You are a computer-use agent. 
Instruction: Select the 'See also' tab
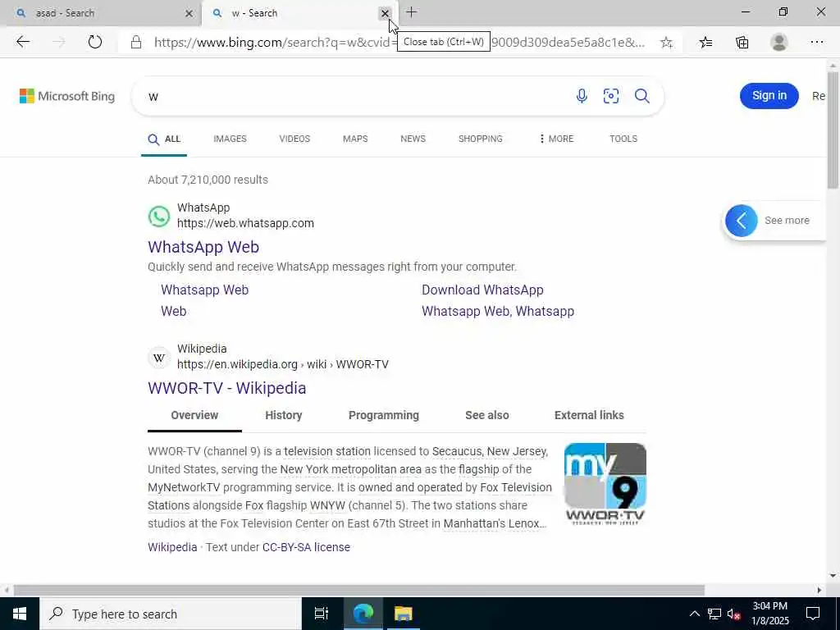(487, 415)
